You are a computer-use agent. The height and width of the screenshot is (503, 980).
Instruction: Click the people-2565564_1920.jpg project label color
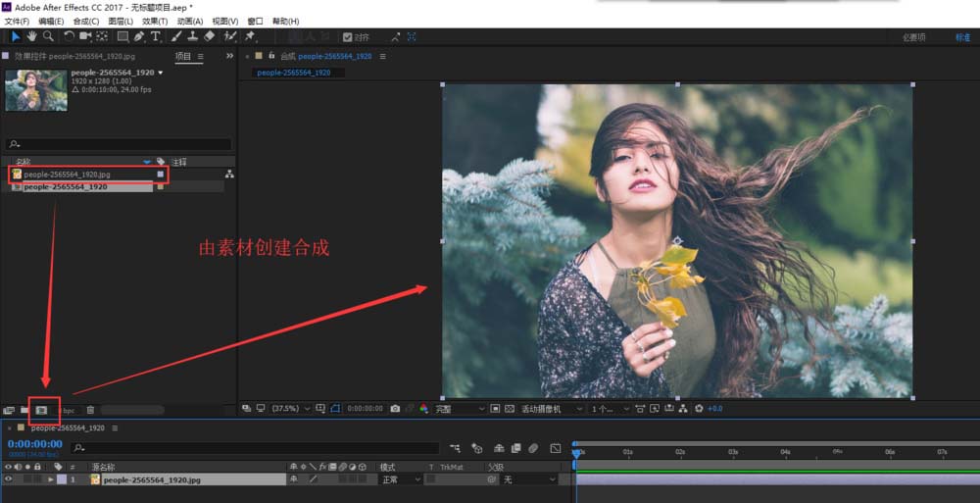tap(161, 175)
